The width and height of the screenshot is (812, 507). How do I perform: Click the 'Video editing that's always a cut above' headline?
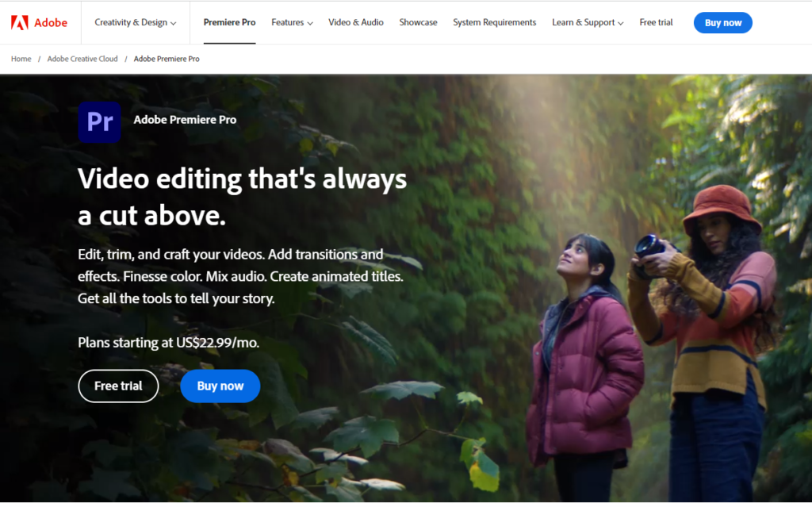pyautogui.click(x=242, y=196)
